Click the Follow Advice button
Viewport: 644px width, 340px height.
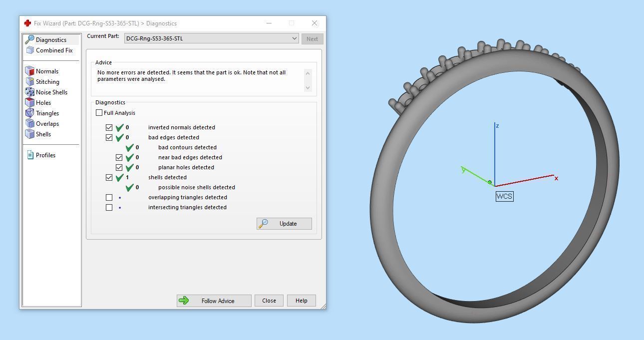click(214, 301)
